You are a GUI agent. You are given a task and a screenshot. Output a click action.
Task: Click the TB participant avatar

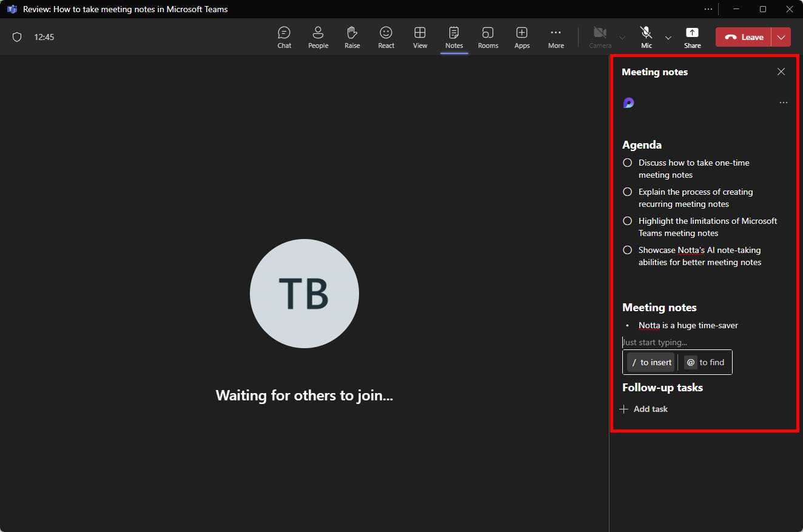[304, 294]
